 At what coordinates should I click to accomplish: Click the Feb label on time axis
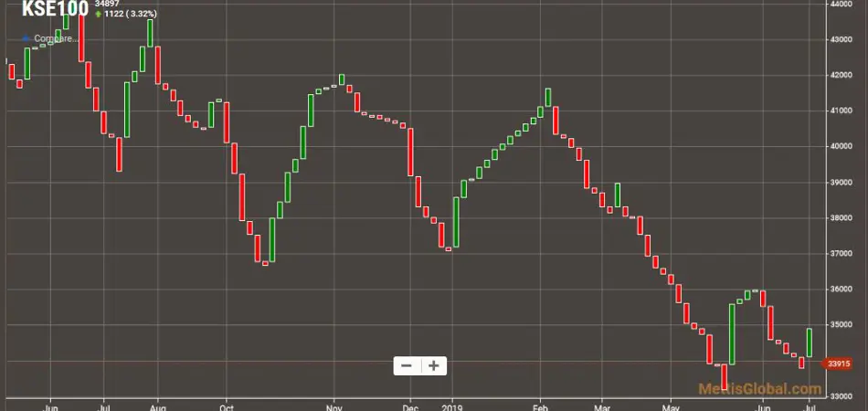(540, 402)
